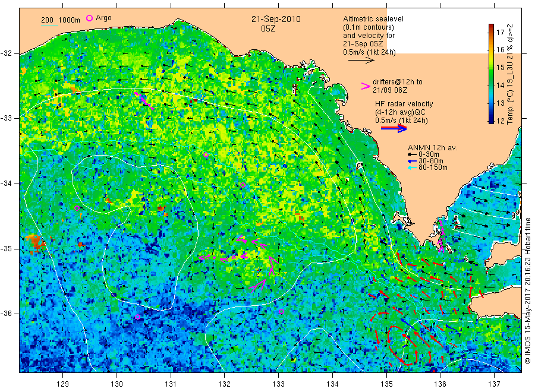Click the '131' longitude axis label

(171, 384)
